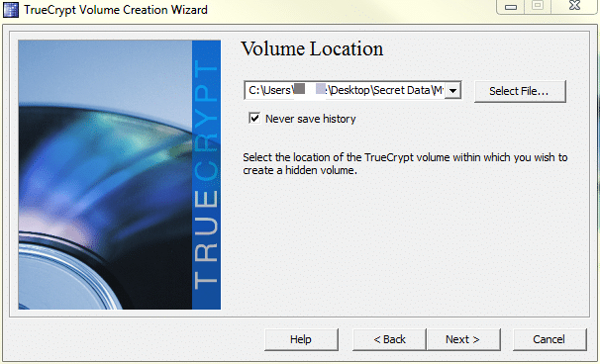Viewport: 600px width, 364px height.
Task: Click the grayed-out maximize window button
Action: 538,6
